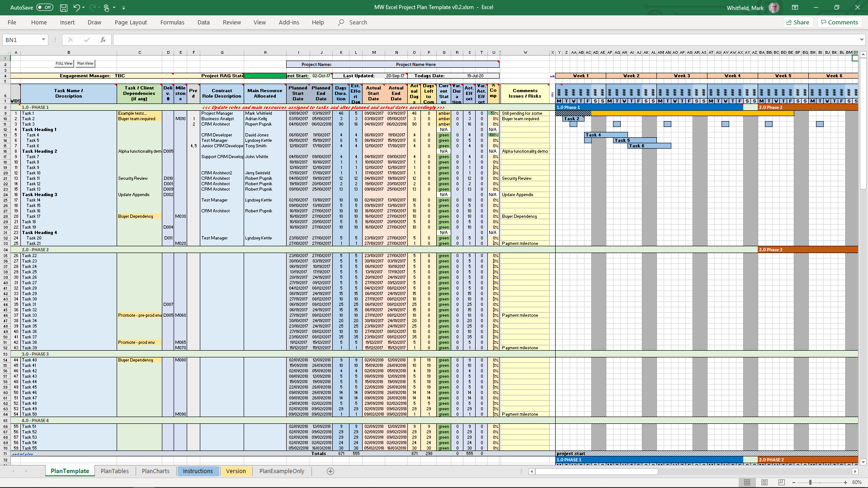The width and height of the screenshot is (868, 488).
Task: Switch to Page Layout view in status bar
Action: coord(764,483)
